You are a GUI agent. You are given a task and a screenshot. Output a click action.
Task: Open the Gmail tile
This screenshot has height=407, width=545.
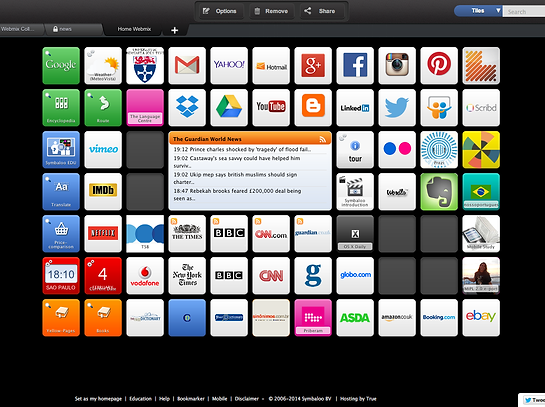[x=187, y=66]
